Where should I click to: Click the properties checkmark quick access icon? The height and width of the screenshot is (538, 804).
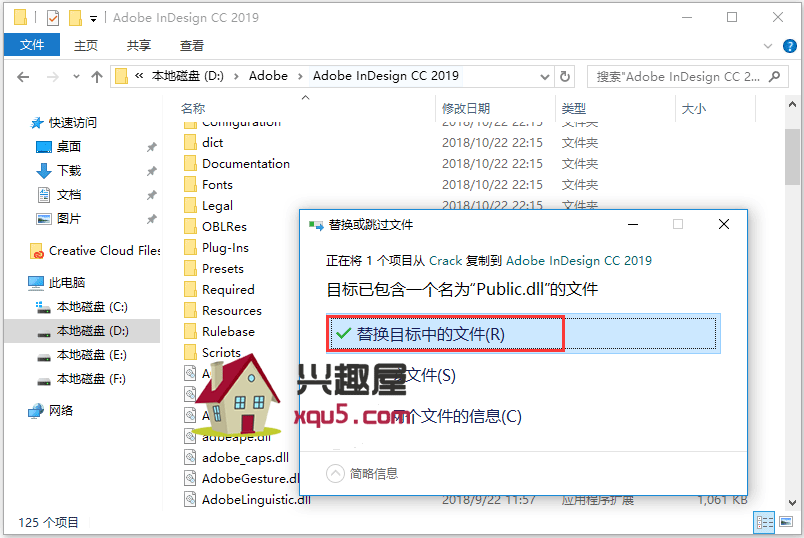(52, 18)
